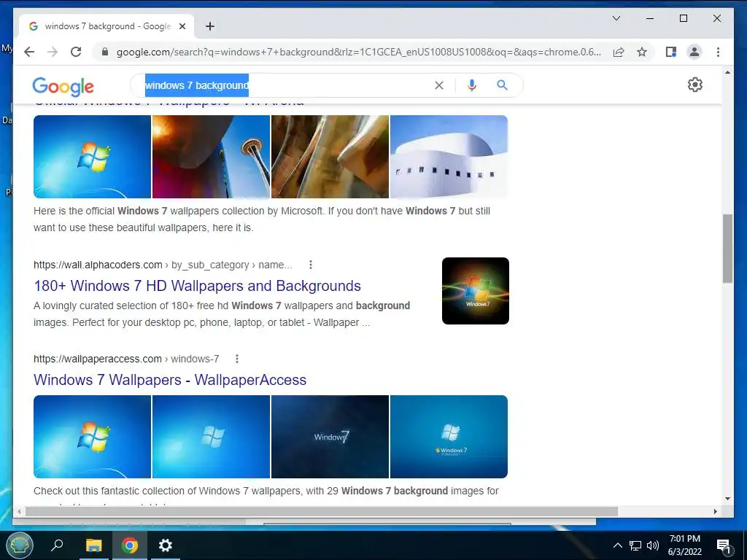Reload the current page

(x=76, y=52)
